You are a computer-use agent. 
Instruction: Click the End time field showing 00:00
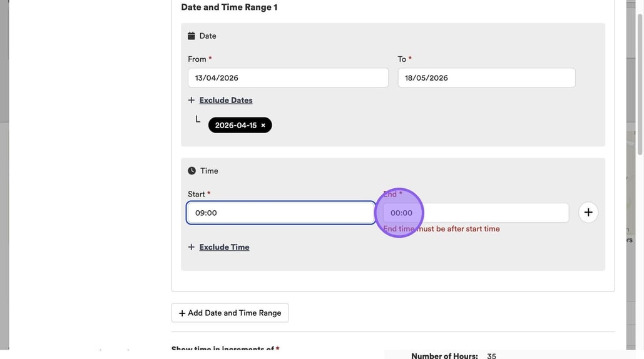[x=476, y=213]
